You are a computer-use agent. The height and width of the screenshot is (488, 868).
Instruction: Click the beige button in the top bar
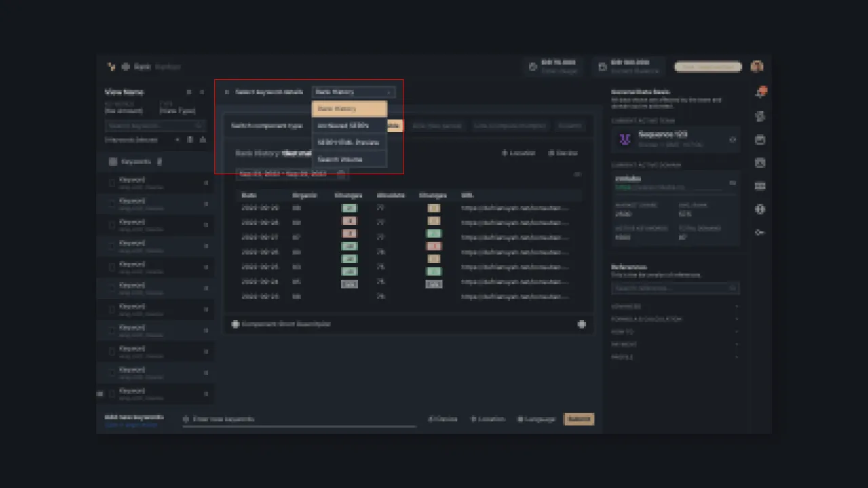708,66
